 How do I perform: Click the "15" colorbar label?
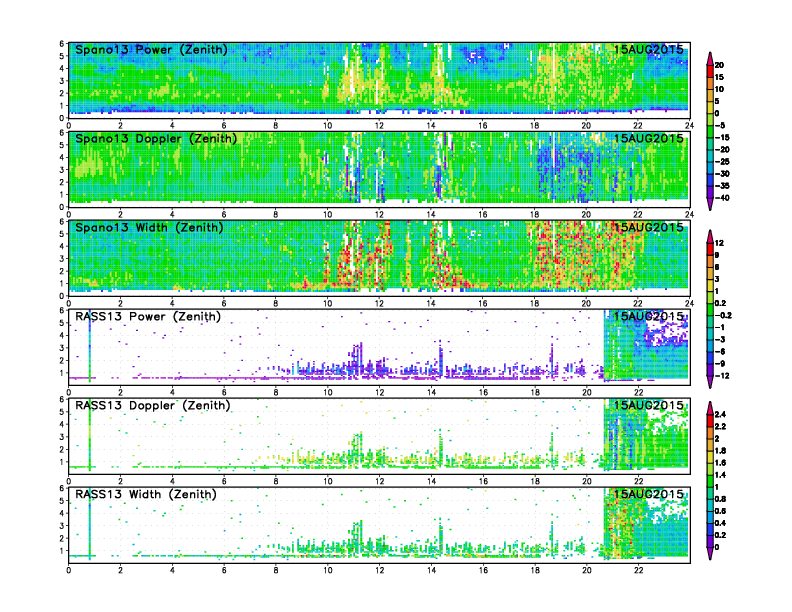[719, 77]
